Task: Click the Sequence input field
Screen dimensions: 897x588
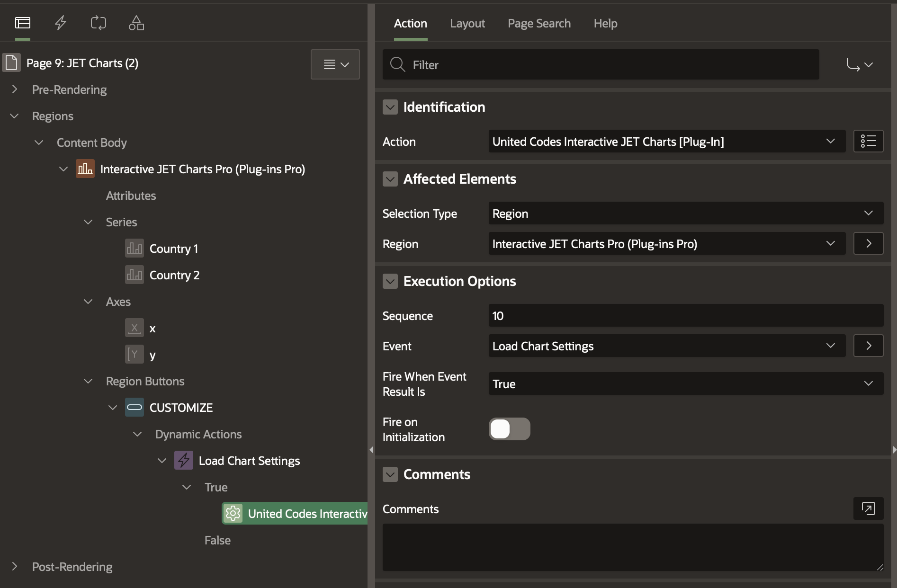Action: pos(685,316)
